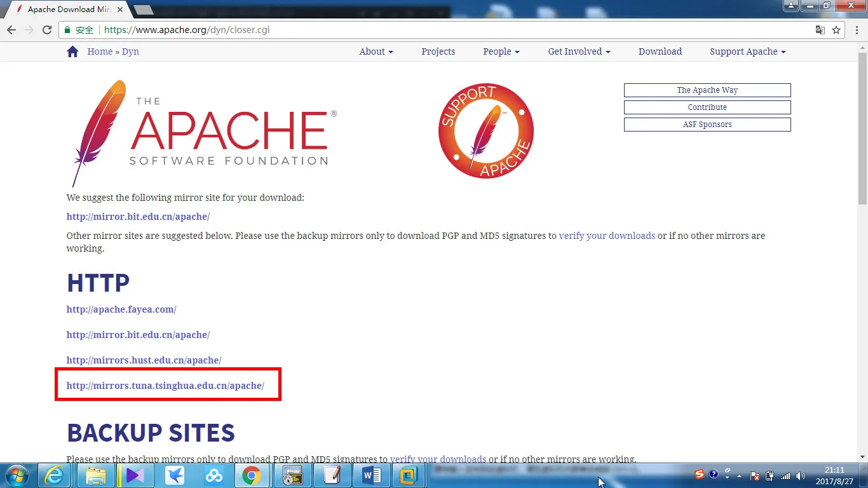This screenshot has height=488, width=868.
Task: Reload the Apache page
Action: point(47,30)
